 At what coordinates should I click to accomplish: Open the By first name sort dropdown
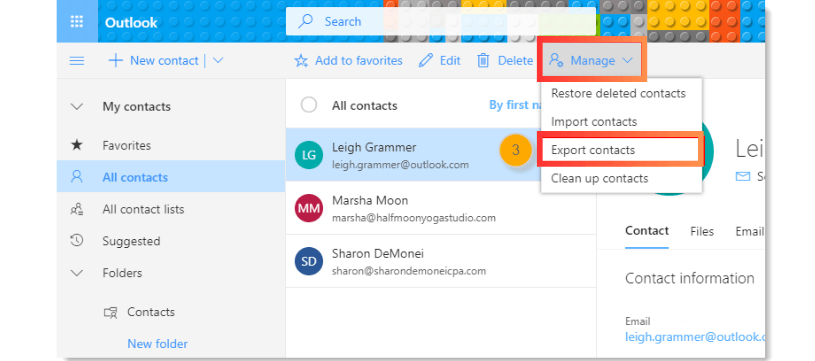[x=516, y=105]
